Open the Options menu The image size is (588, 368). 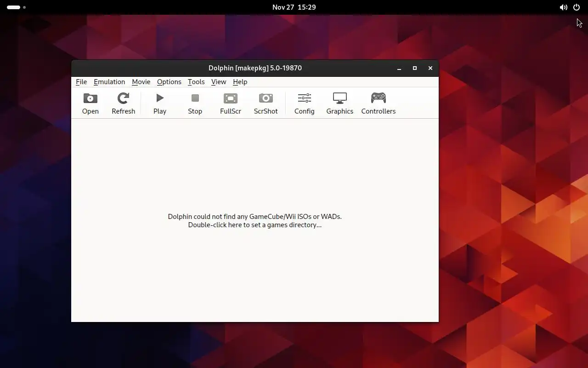[x=169, y=81]
